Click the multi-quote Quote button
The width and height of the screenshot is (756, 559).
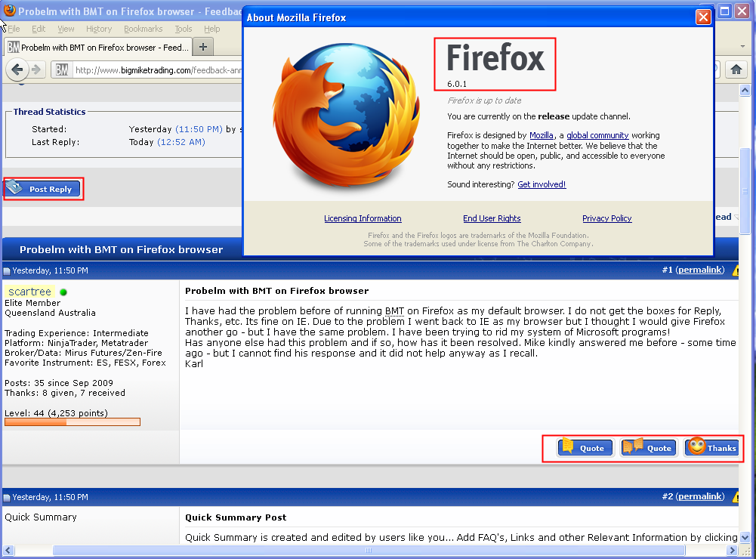(648, 448)
